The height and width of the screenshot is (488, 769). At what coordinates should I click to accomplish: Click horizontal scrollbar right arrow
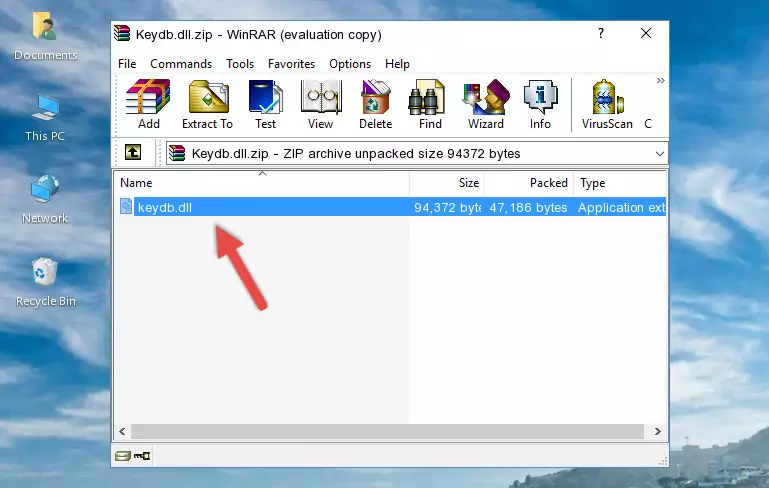point(658,432)
